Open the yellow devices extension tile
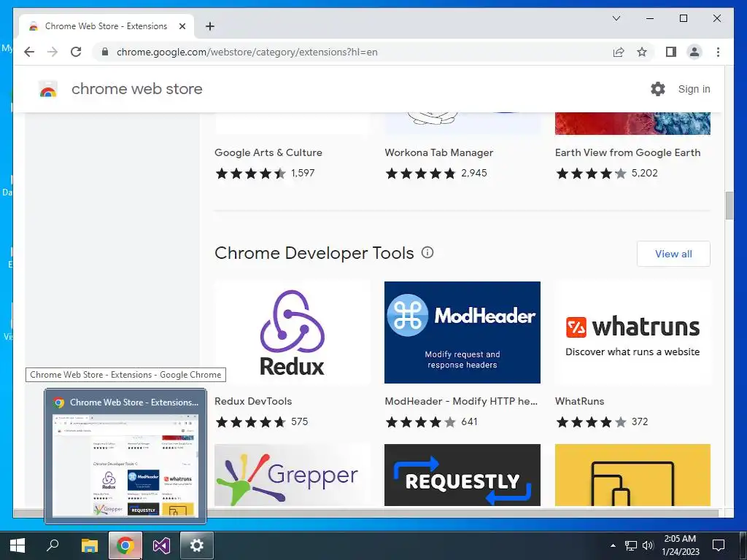Screen dimensions: 747x560 coord(632,475)
